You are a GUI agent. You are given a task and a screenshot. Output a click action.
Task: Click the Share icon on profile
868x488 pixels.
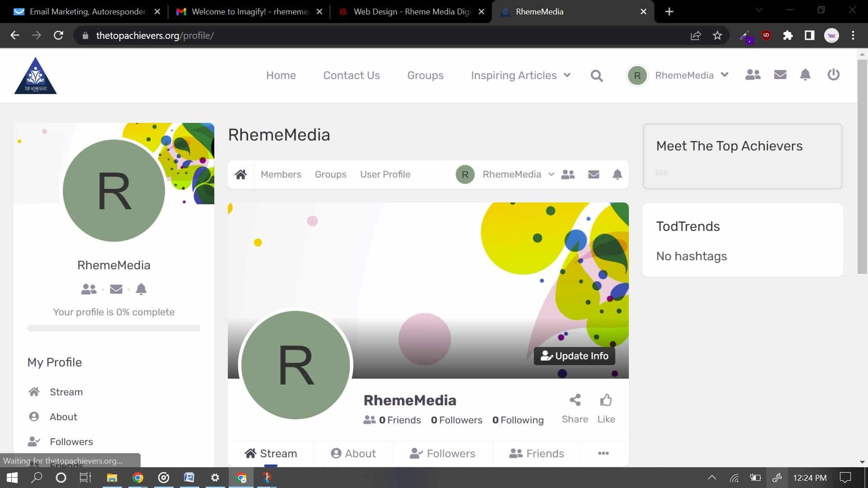(x=575, y=400)
